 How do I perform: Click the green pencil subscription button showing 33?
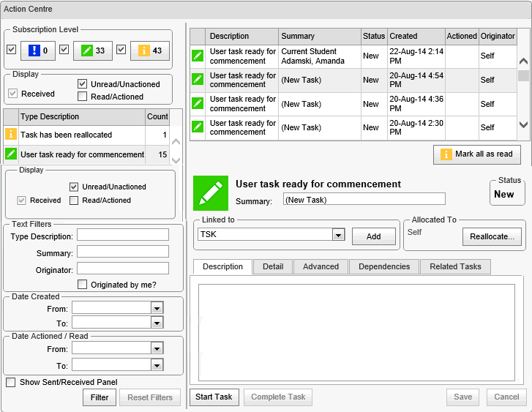(x=93, y=50)
